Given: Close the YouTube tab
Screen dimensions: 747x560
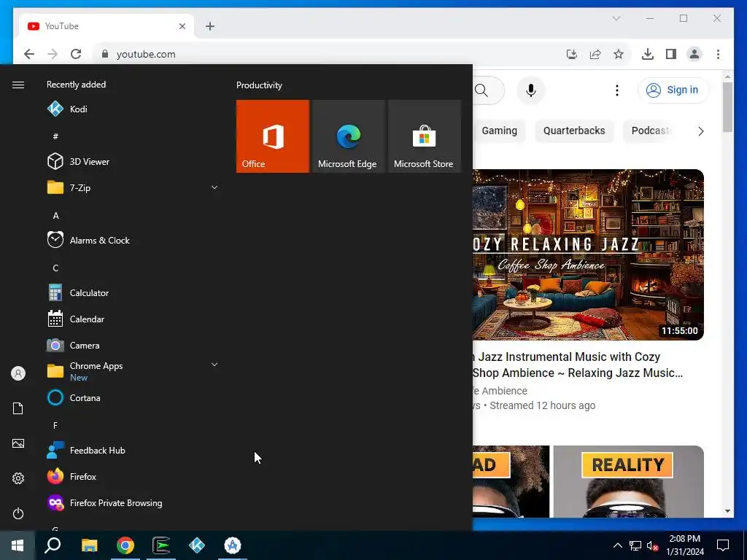Looking at the screenshot, I should coord(182,26).
